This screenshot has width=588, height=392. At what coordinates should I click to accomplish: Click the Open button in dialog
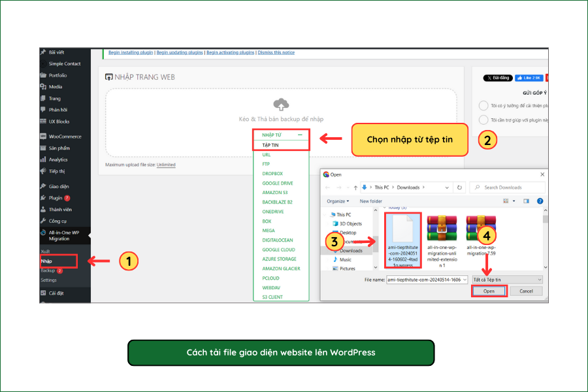click(x=489, y=291)
